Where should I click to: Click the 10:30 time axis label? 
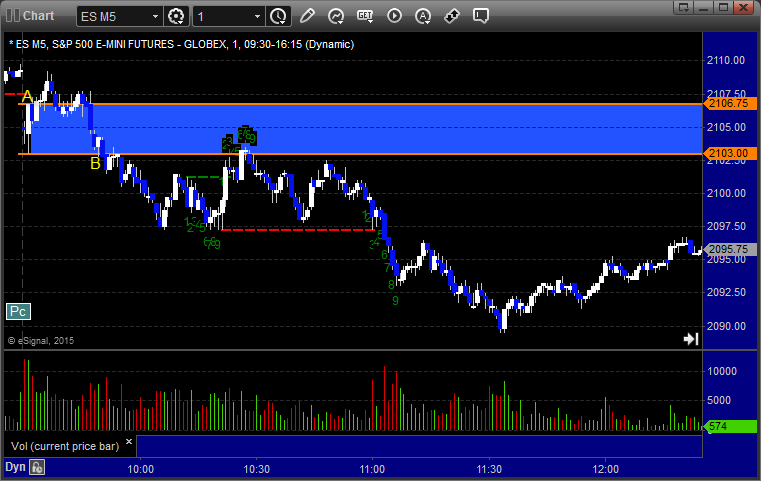257,469
